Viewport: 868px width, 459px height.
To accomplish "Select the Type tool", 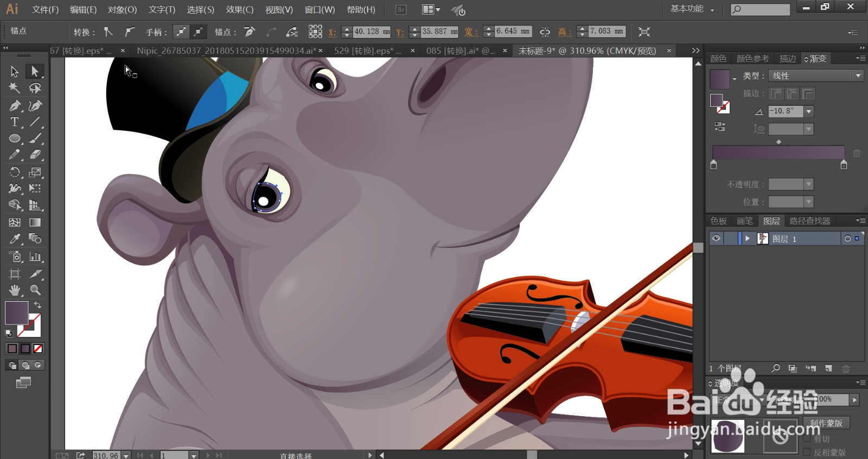I will (x=15, y=122).
